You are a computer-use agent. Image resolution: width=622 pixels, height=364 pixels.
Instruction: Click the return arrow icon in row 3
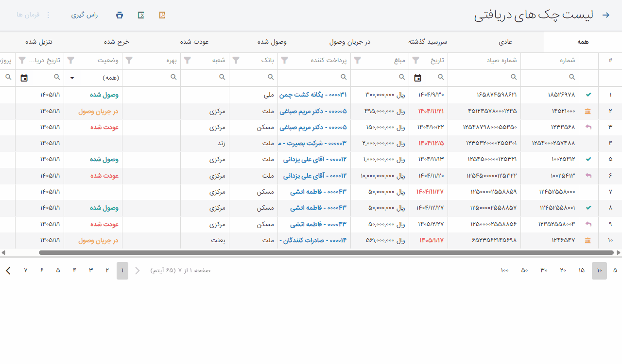point(588,127)
